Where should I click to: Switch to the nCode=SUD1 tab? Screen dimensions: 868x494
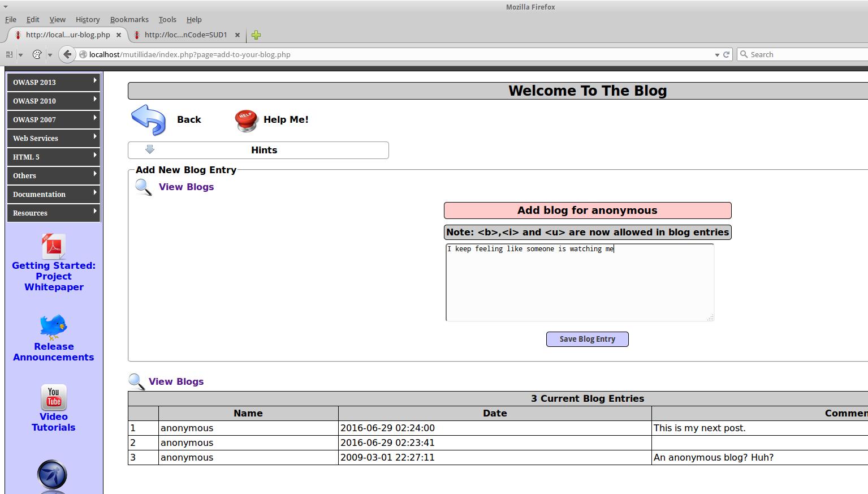185,35
